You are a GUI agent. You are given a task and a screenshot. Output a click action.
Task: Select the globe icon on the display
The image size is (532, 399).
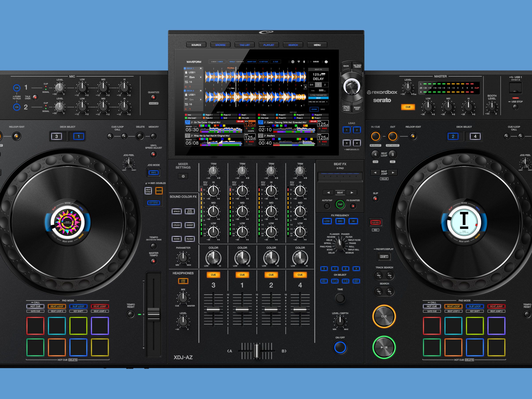point(293,62)
